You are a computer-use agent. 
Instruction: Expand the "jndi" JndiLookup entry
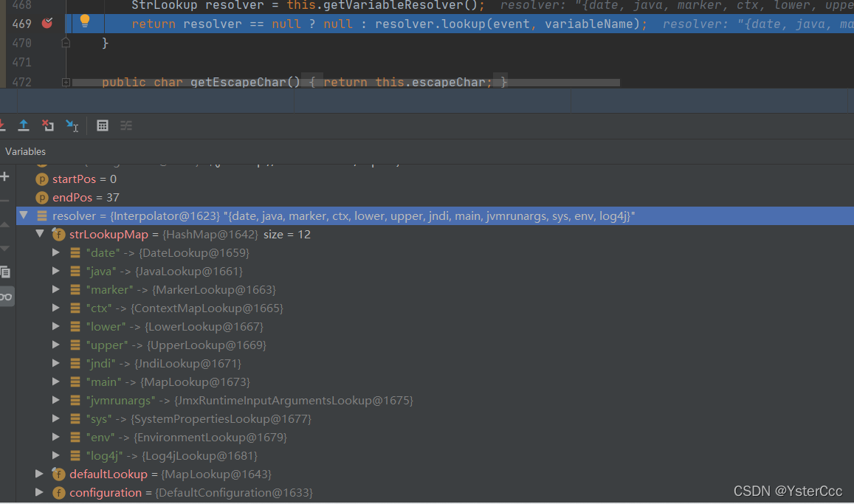click(55, 363)
